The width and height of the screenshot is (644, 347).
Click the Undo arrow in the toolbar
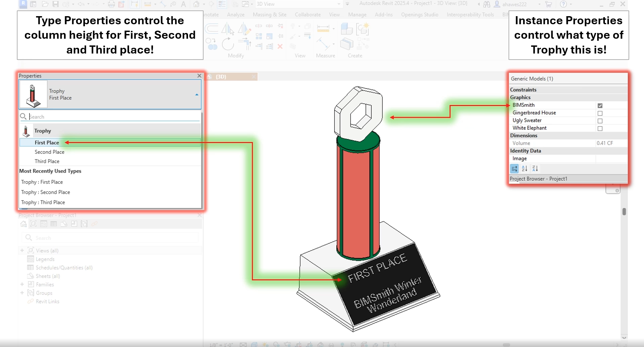pyautogui.click(x=81, y=4)
